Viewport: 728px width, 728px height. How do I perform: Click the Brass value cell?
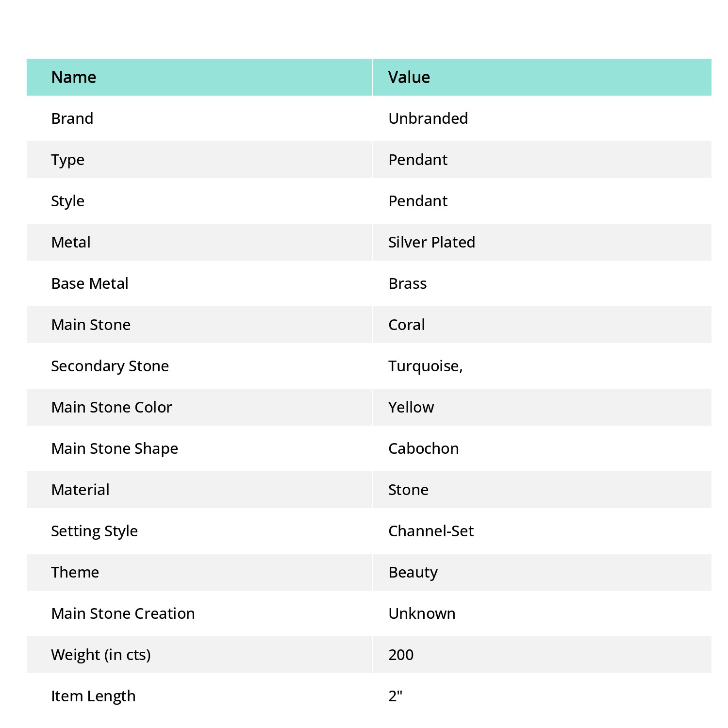(408, 283)
